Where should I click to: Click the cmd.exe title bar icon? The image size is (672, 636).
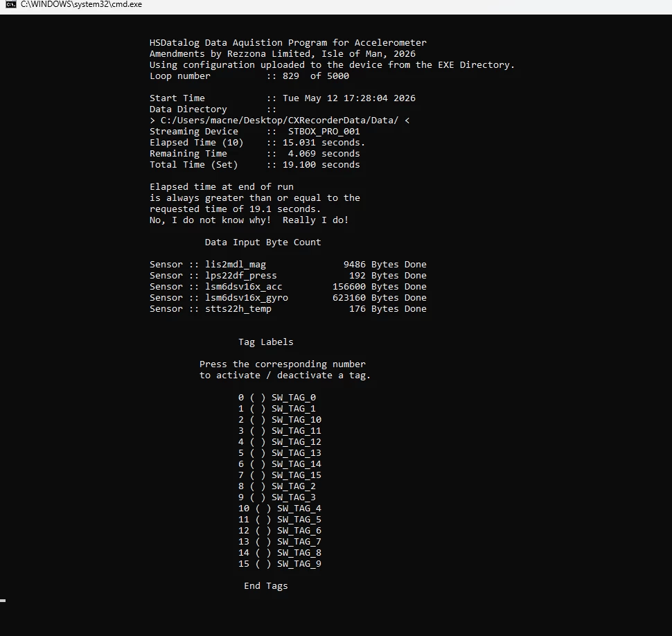[x=11, y=4]
